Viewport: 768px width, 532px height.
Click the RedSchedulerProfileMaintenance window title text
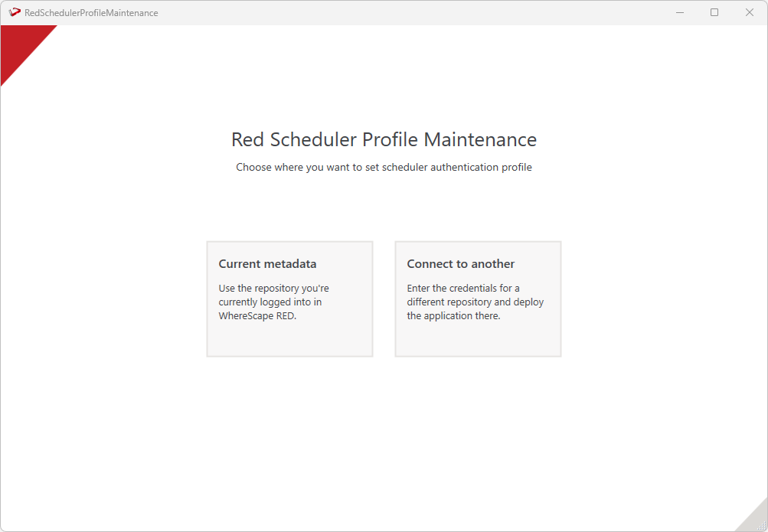(x=91, y=13)
